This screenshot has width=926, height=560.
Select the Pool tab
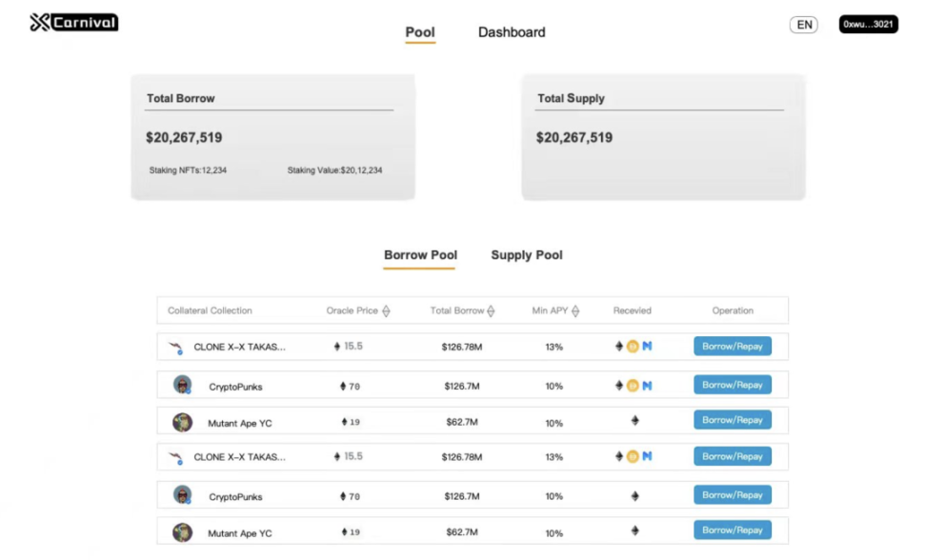pos(420,32)
